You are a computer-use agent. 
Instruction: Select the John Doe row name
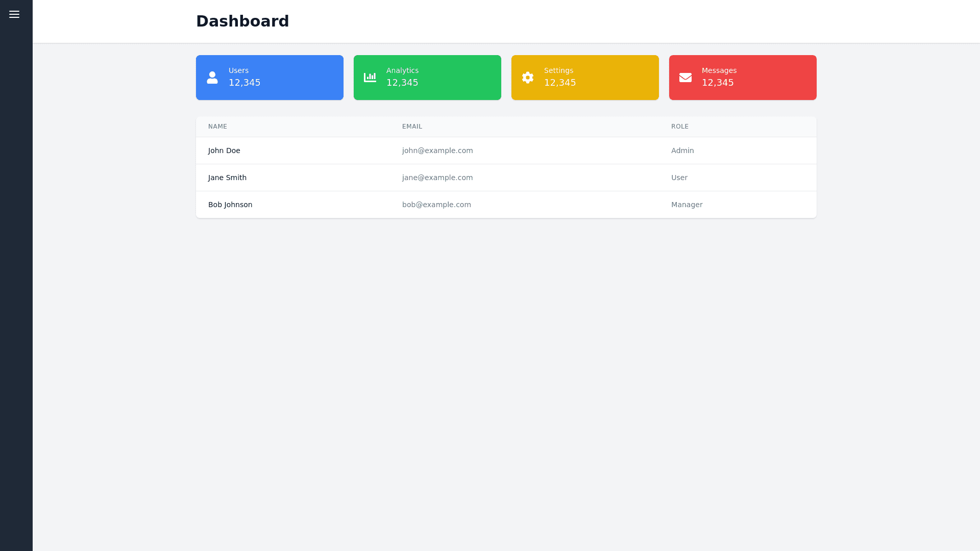pos(224,151)
